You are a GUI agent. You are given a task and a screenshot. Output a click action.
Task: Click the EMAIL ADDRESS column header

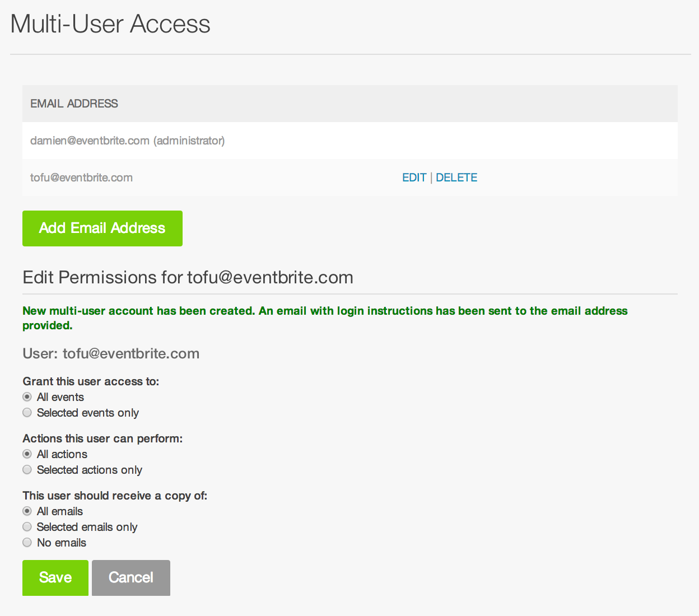74,104
